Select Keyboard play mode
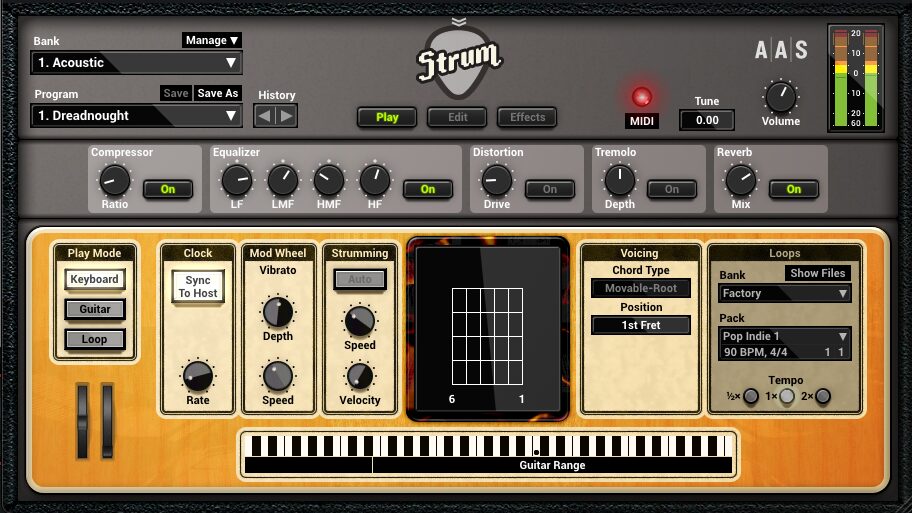The height and width of the screenshot is (513, 912). tap(94, 279)
